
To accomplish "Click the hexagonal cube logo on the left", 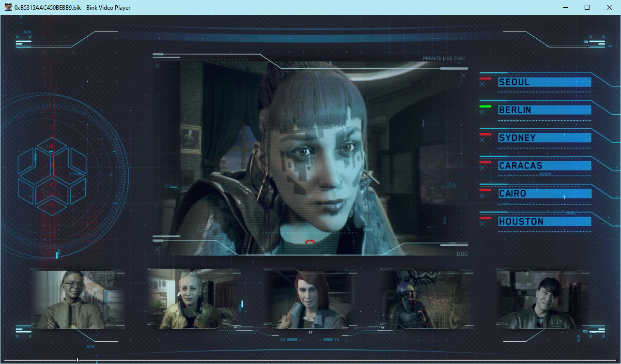I will coord(52,176).
